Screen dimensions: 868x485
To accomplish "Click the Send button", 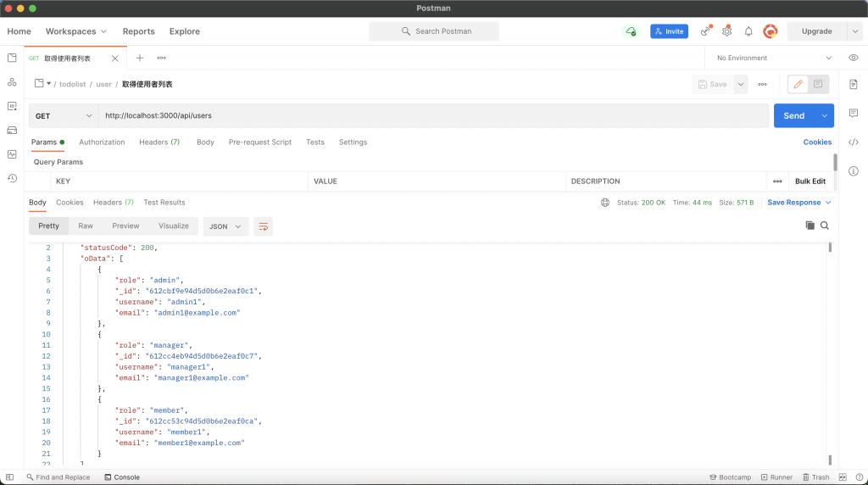I will (793, 115).
